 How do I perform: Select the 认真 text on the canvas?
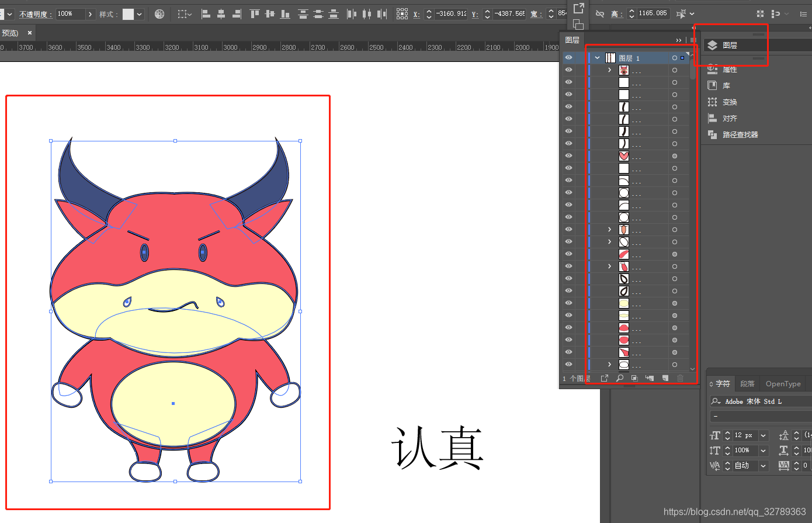tap(437, 448)
